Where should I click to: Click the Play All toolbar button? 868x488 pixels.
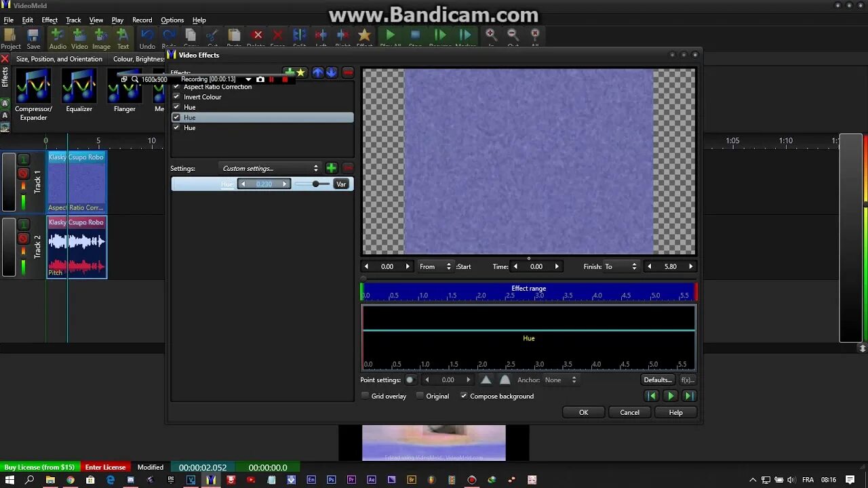390,35
